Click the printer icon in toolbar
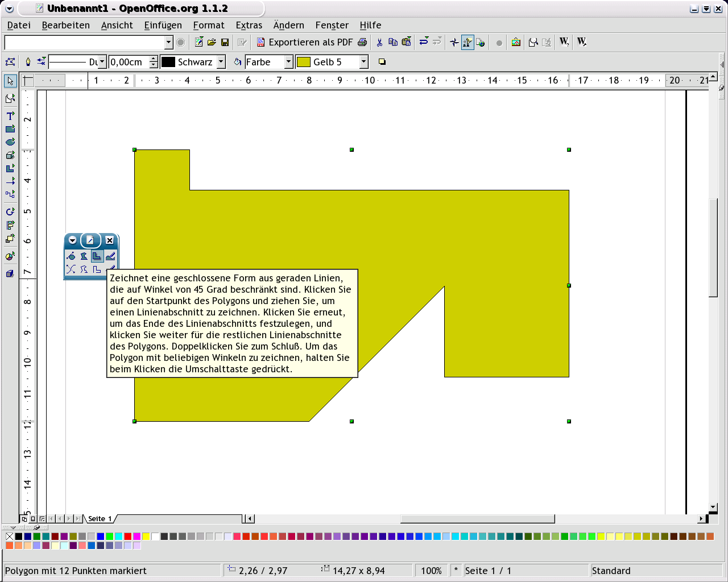Viewport: 728px width, 582px height. [x=362, y=42]
